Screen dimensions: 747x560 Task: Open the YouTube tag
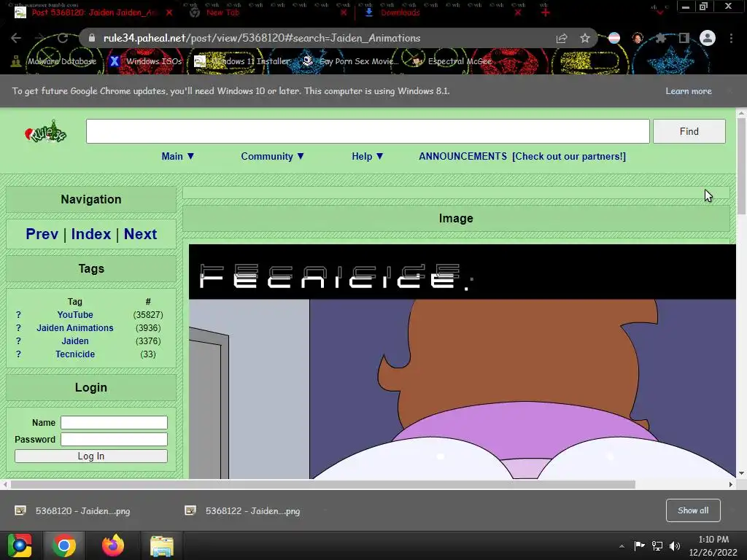[75, 315]
